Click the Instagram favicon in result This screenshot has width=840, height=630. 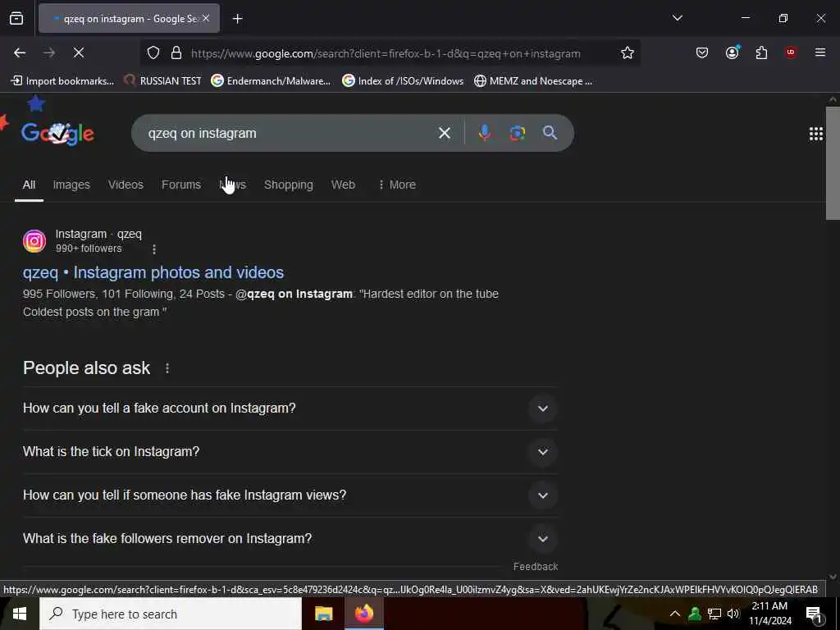pos(34,241)
